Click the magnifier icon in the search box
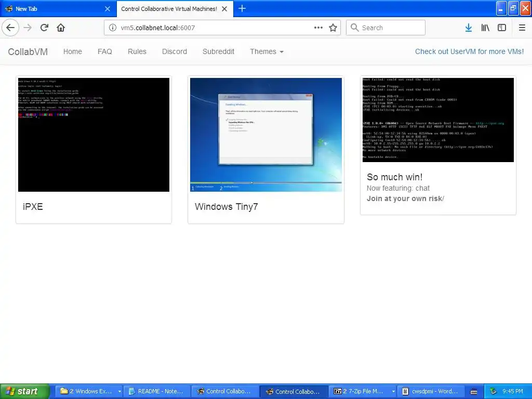 pos(354,28)
